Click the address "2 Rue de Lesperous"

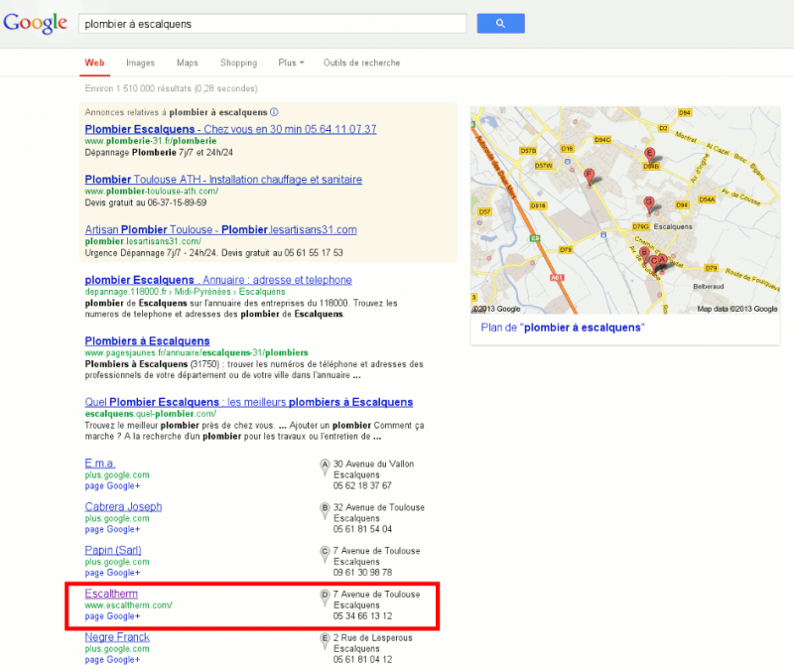(373, 638)
